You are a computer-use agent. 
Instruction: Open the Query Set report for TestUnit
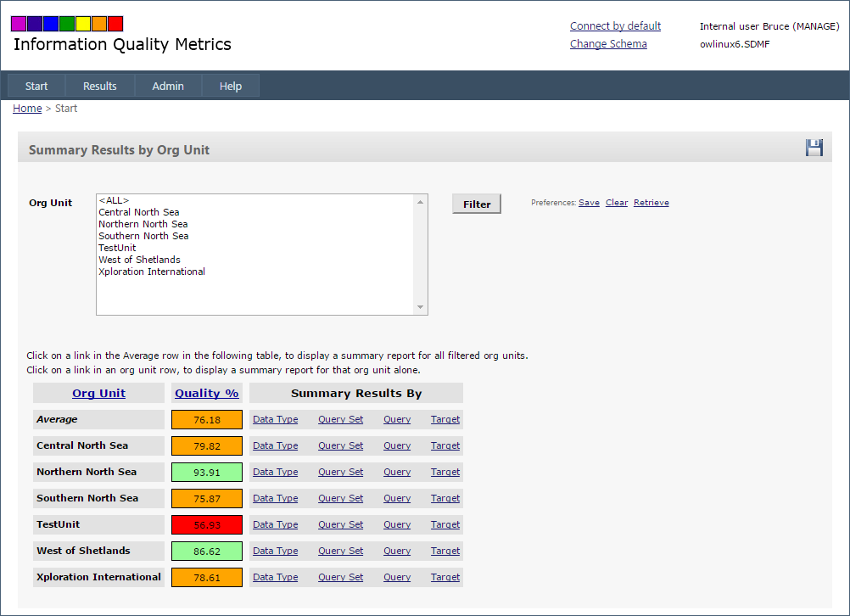340,524
